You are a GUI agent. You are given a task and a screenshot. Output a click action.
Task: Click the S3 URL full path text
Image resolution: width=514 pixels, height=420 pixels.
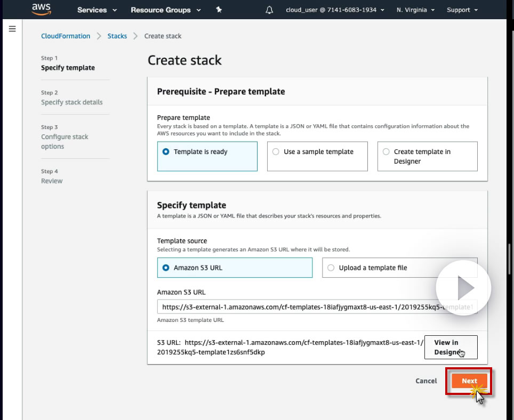pos(290,348)
